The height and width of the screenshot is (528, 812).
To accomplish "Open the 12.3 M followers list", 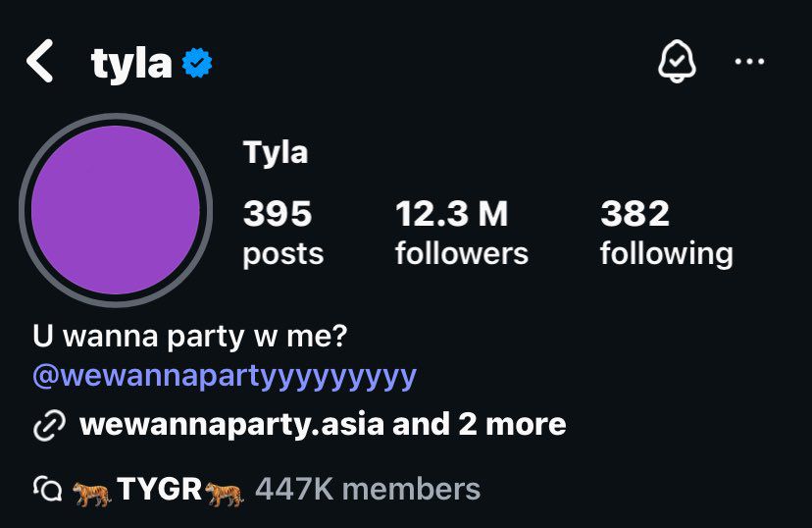I will [461, 233].
